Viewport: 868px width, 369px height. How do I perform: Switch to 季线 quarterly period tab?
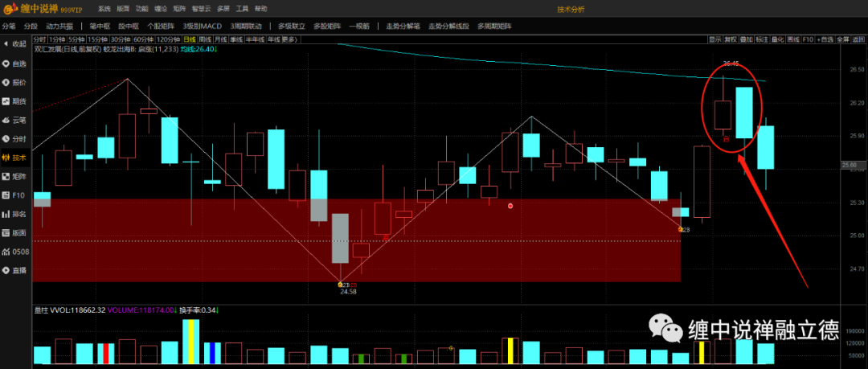(236, 39)
